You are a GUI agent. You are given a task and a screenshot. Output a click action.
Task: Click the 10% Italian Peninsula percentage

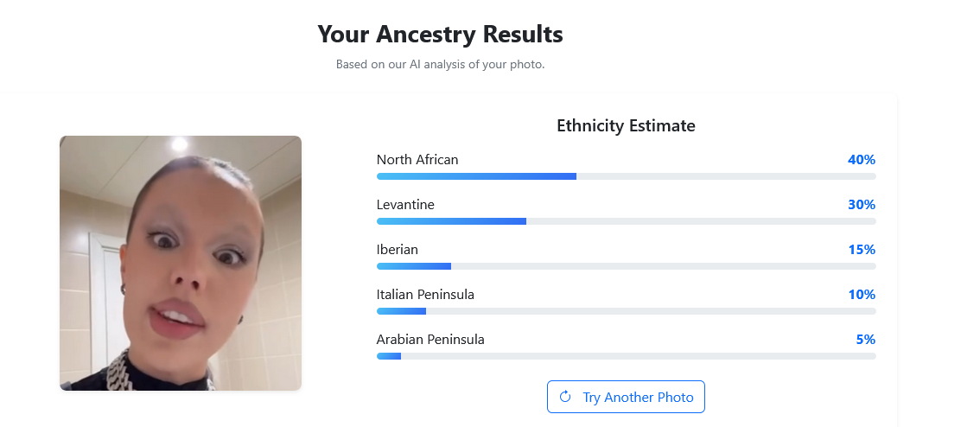pyautogui.click(x=862, y=295)
